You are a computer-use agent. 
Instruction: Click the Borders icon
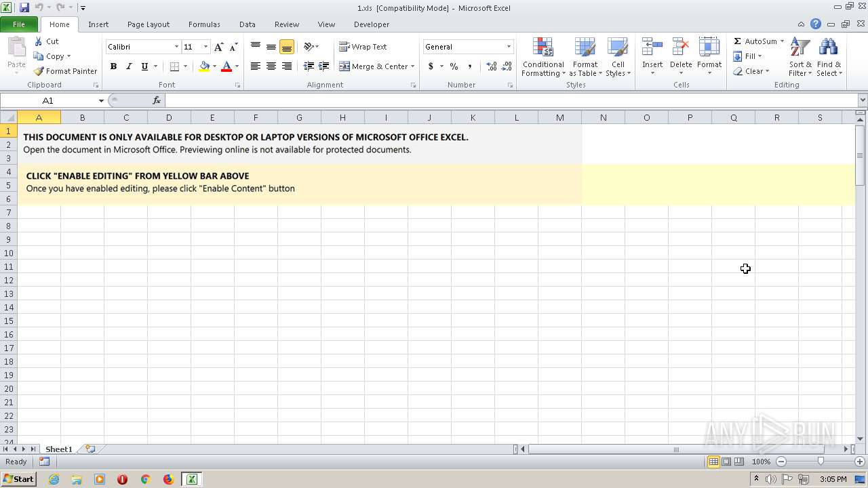click(x=174, y=66)
